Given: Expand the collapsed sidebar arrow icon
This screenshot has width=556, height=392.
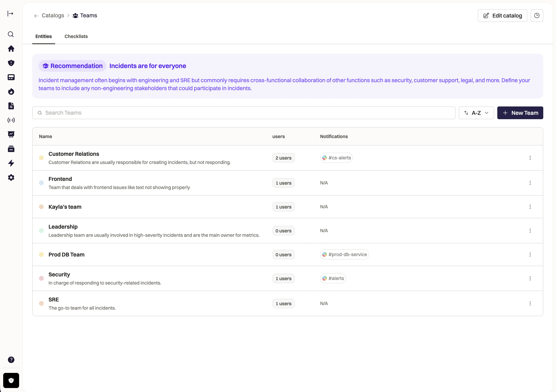Looking at the screenshot, I should [x=10, y=14].
